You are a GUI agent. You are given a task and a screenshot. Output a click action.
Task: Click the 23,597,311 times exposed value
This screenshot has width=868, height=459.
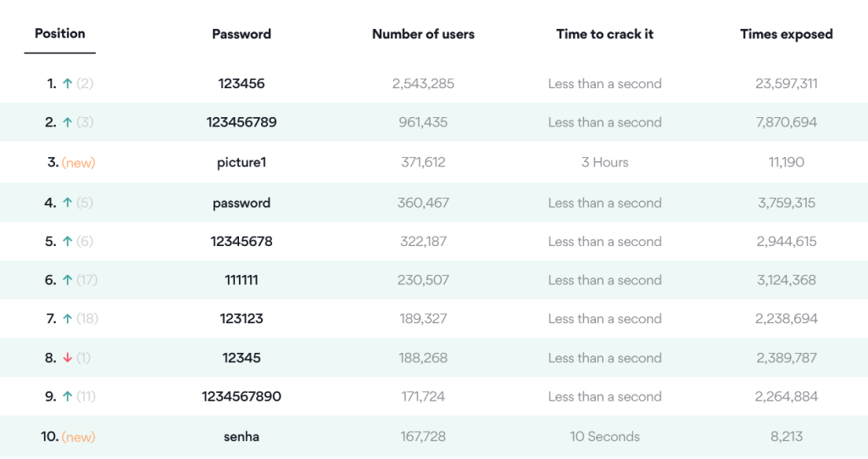(x=786, y=84)
